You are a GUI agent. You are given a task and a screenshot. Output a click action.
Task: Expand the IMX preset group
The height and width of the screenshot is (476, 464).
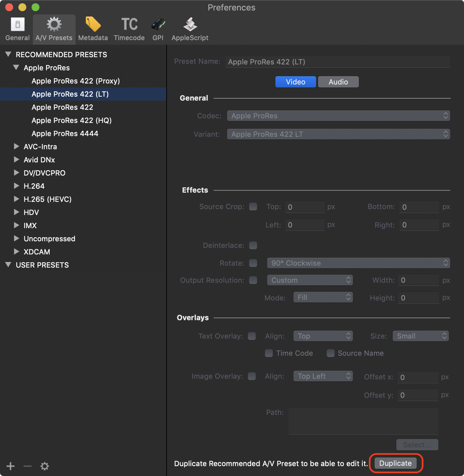(x=16, y=225)
